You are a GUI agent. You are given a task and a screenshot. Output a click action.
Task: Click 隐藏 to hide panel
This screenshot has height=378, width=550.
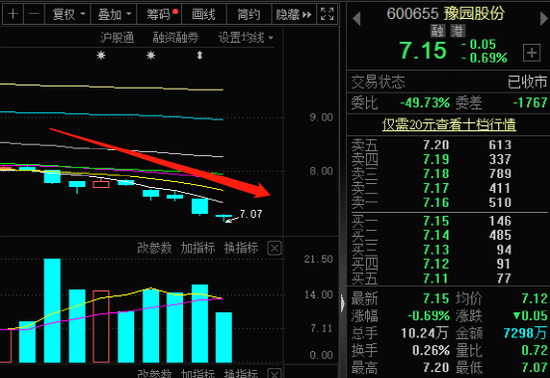point(294,14)
